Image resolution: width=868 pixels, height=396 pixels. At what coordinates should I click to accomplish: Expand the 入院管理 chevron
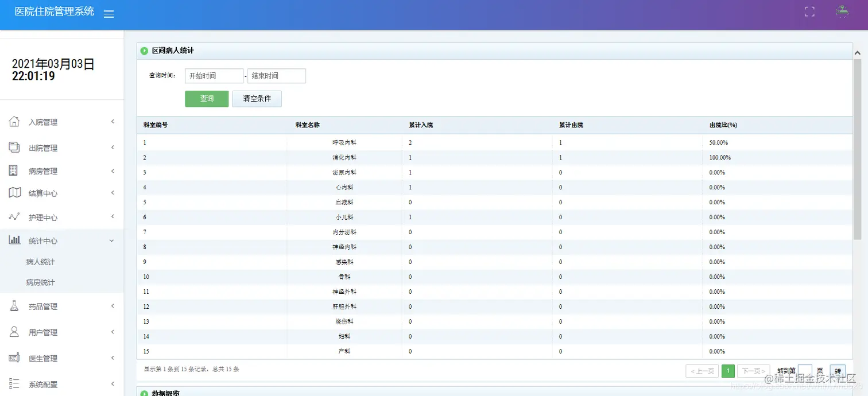(x=113, y=121)
